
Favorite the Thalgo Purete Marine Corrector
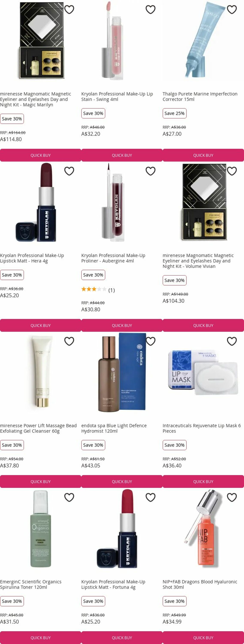point(232,9)
